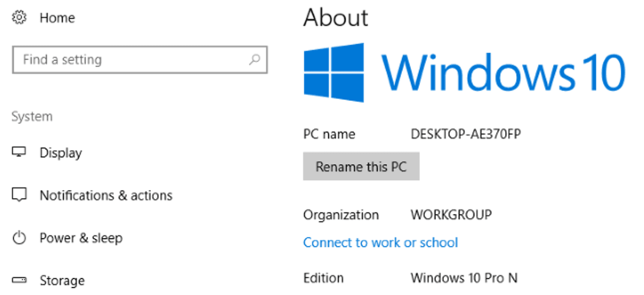Focus the Find a setting search box
Viewport: 644px width, 295px height.
140,60
